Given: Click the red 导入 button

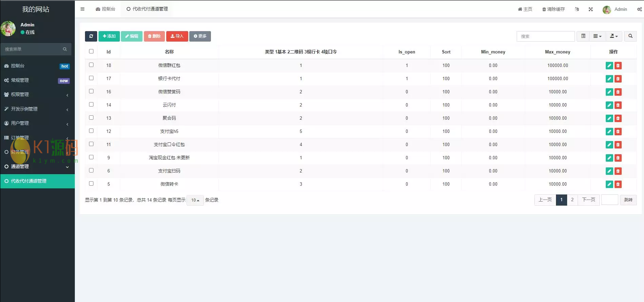Looking at the screenshot, I should [x=177, y=36].
